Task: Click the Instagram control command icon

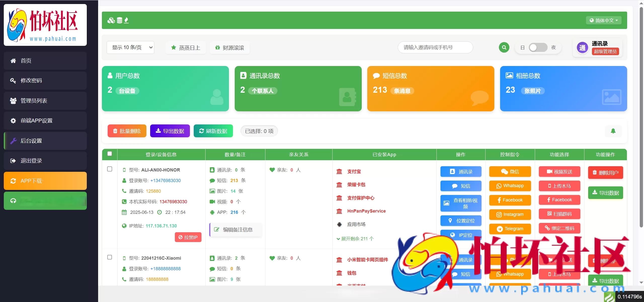Action: (510, 214)
